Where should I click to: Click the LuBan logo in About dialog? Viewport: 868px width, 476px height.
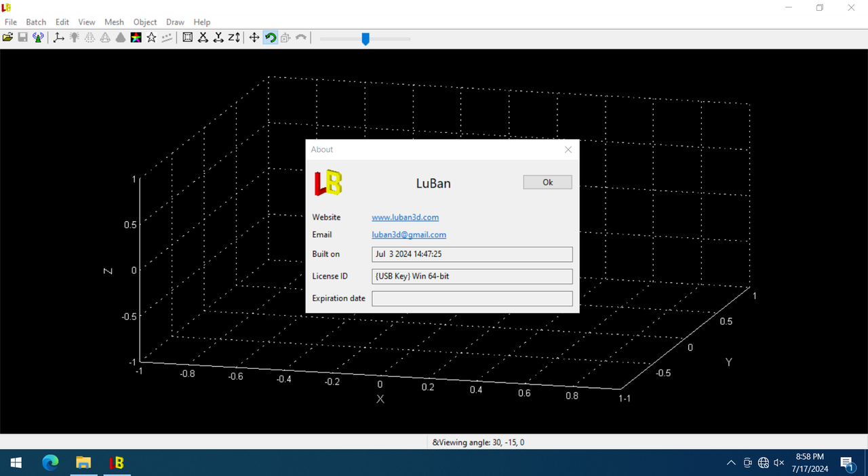click(x=328, y=183)
